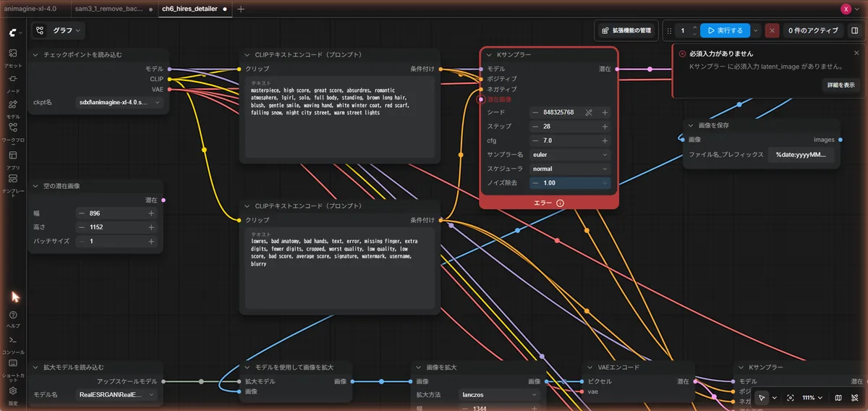Viewport: 868px width, 411px height.
Task: Open the Assets (アセット) sidebar panel
Action: tap(12, 57)
